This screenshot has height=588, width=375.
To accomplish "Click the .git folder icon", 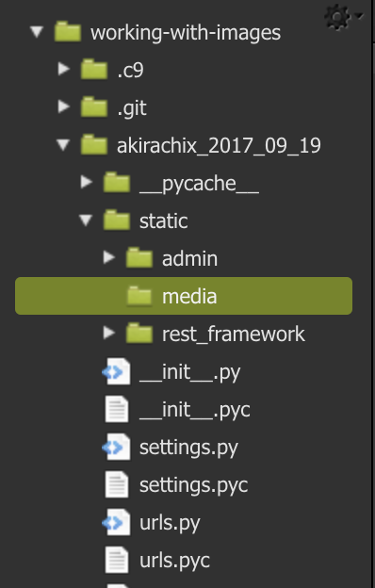I will [94, 107].
